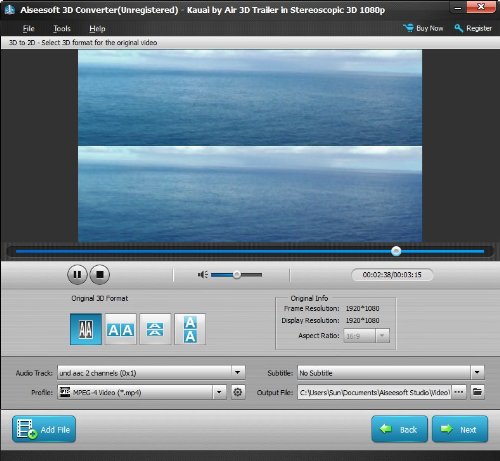Click the MPEG profile format icon

(x=65, y=392)
